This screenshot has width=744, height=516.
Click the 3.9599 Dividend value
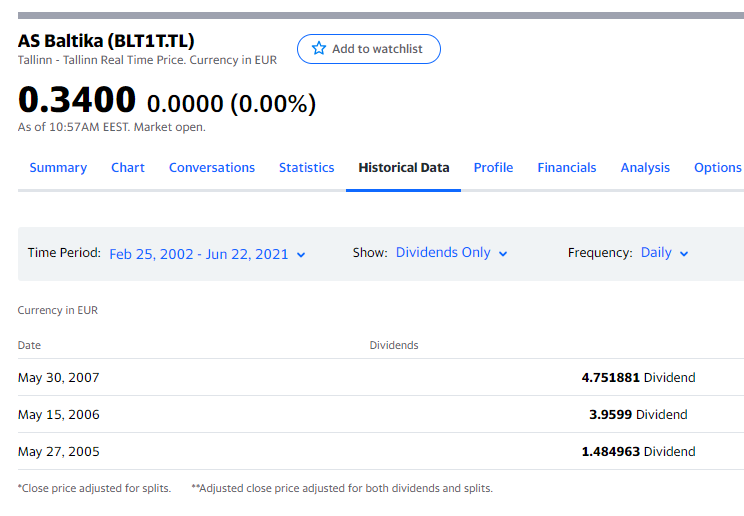click(638, 414)
